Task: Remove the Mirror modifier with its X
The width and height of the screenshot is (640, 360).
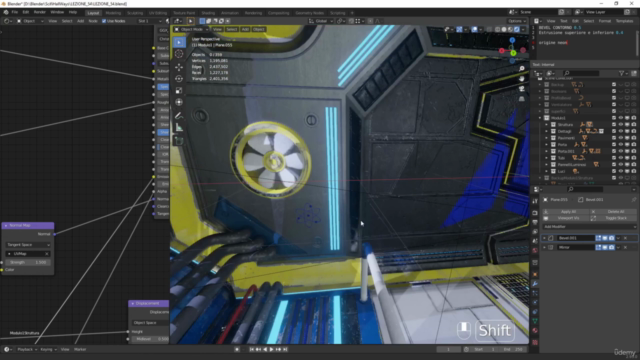Action: 625,247
